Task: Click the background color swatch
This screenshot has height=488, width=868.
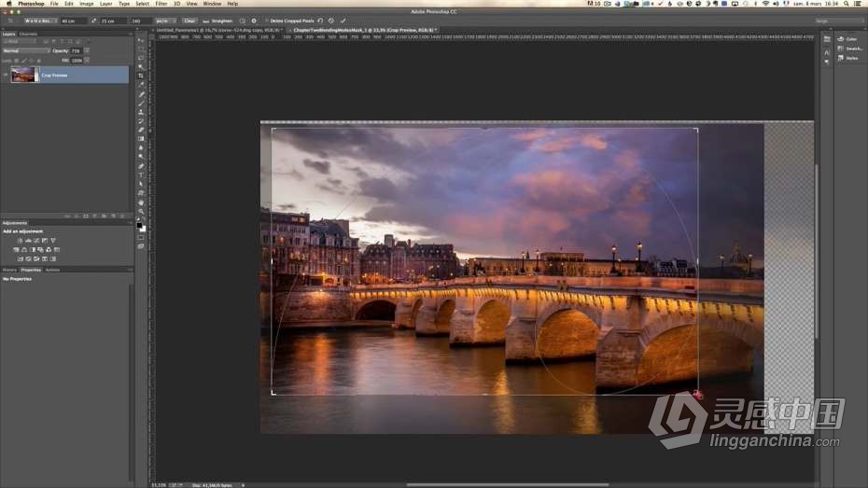Action: [x=143, y=228]
